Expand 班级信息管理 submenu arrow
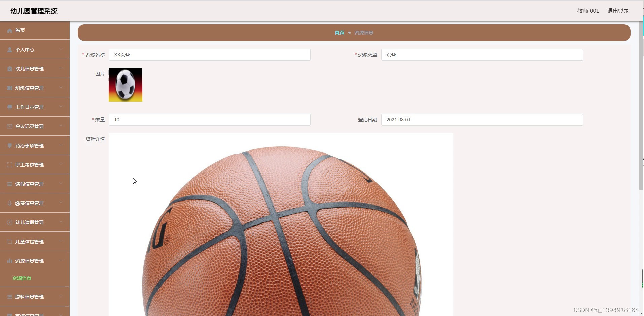This screenshot has height=316, width=644. click(x=61, y=88)
